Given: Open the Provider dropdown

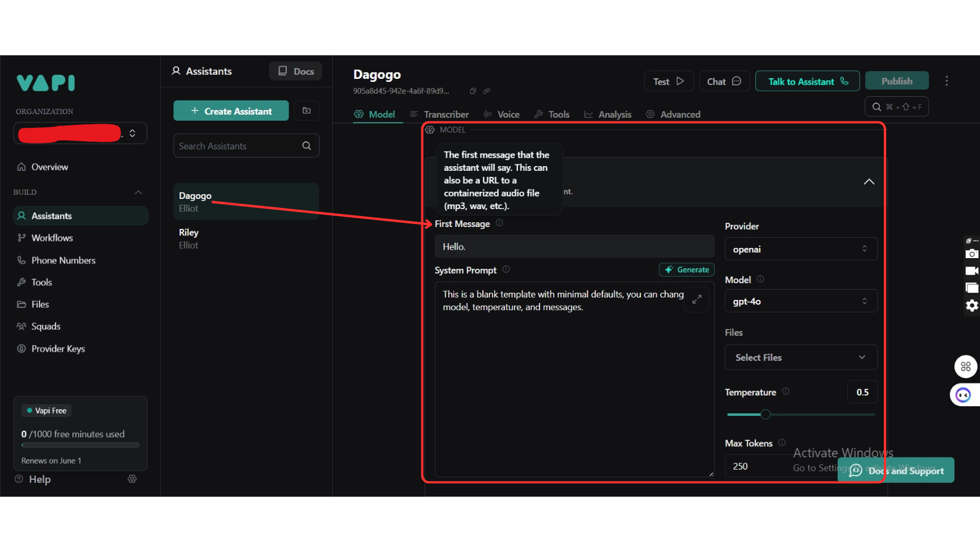Looking at the screenshot, I should point(800,249).
